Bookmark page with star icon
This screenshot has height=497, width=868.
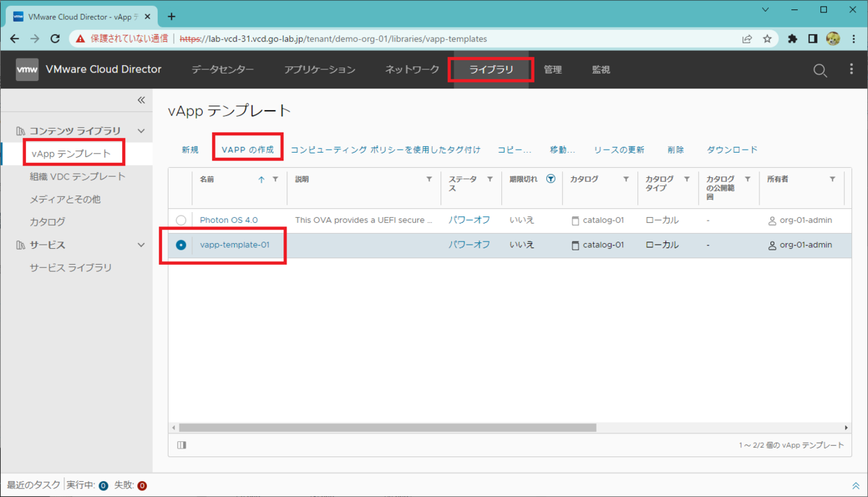767,38
